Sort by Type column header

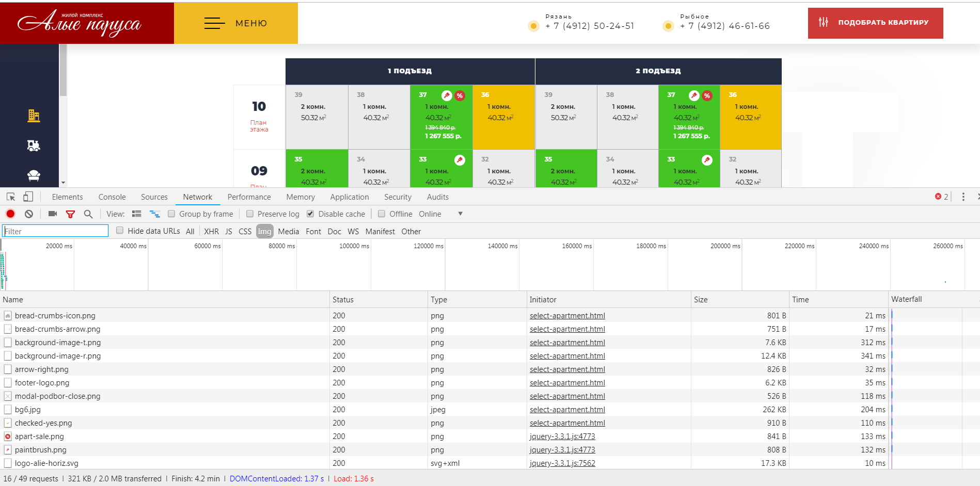tap(477, 299)
